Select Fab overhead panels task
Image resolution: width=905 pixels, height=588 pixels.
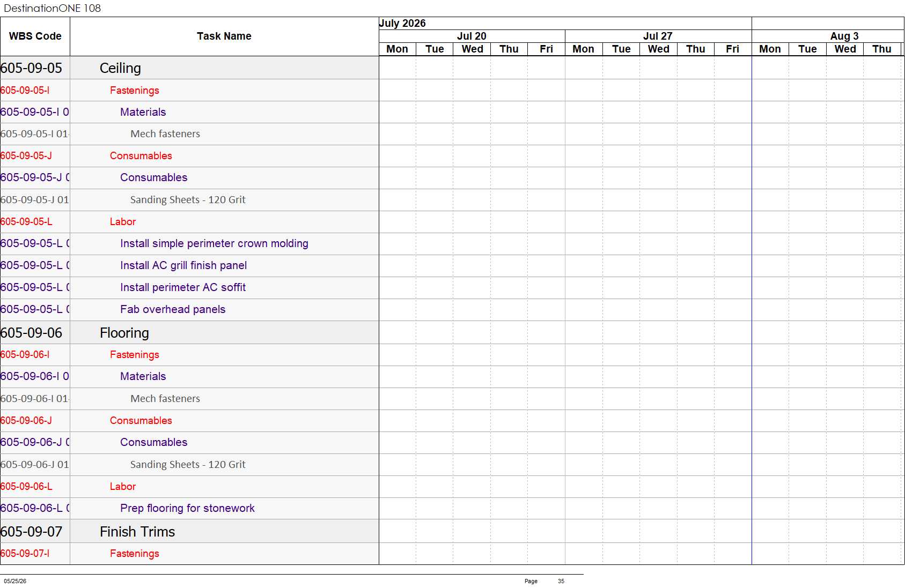pos(173,309)
